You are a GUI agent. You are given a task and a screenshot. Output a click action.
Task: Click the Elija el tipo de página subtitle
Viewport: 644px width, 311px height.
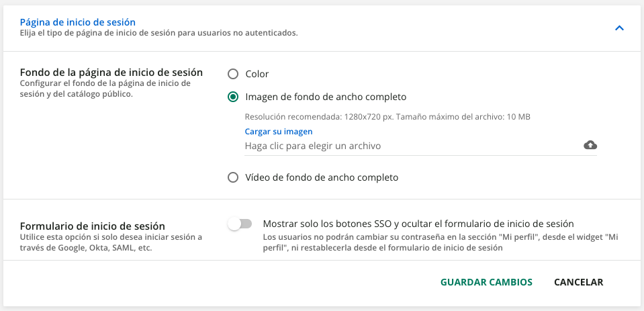click(x=158, y=33)
